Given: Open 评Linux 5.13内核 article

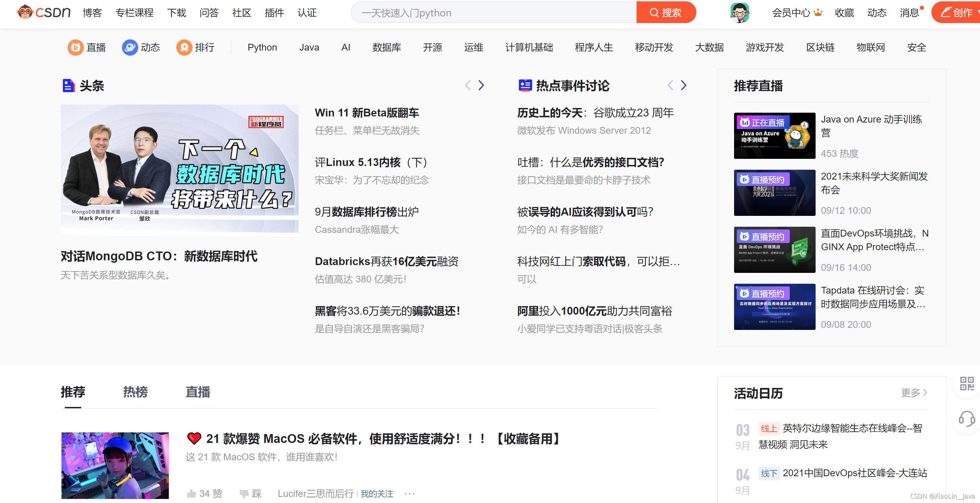Looking at the screenshot, I should click(371, 162).
